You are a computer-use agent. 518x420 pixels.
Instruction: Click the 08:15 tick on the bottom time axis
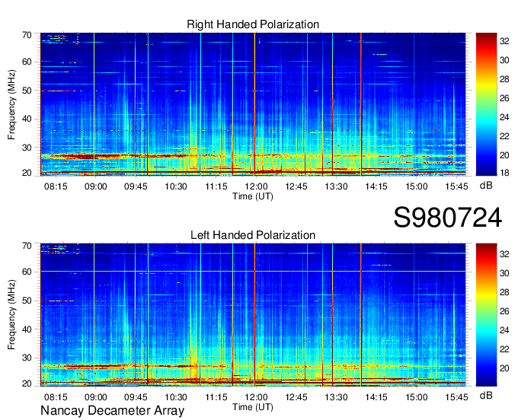point(56,397)
